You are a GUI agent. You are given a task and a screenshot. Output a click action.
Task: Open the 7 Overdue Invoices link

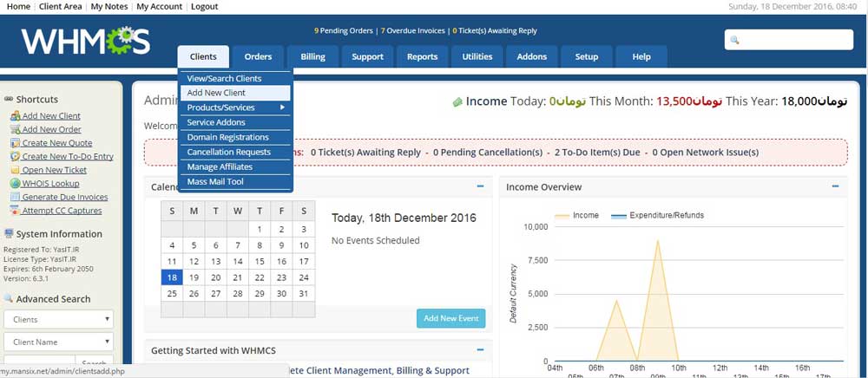[x=413, y=31]
